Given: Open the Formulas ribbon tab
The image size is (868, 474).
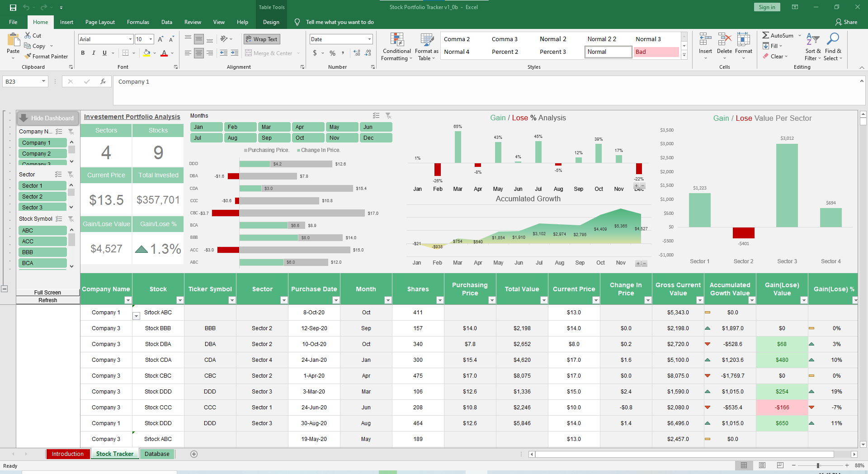Looking at the screenshot, I should [138, 22].
